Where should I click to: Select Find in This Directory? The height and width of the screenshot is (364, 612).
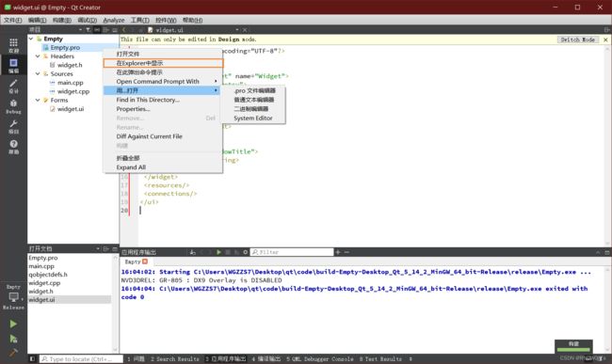[x=148, y=100]
